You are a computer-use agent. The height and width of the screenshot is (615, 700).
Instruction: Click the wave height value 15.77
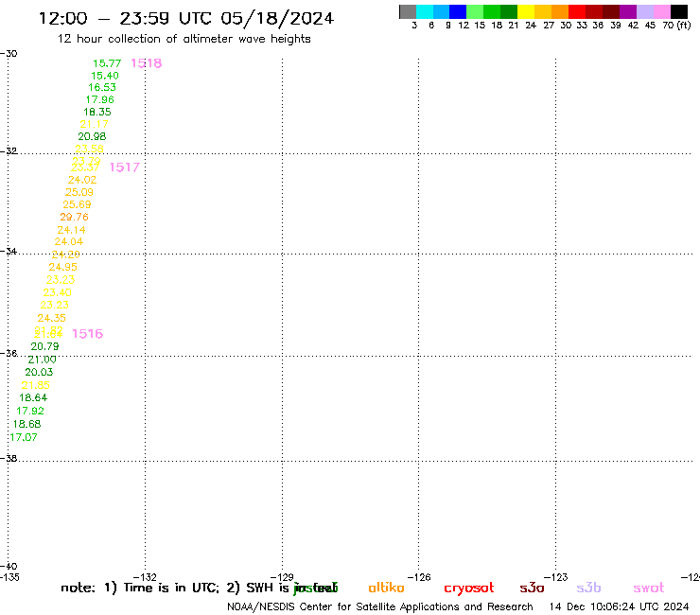tap(107, 63)
